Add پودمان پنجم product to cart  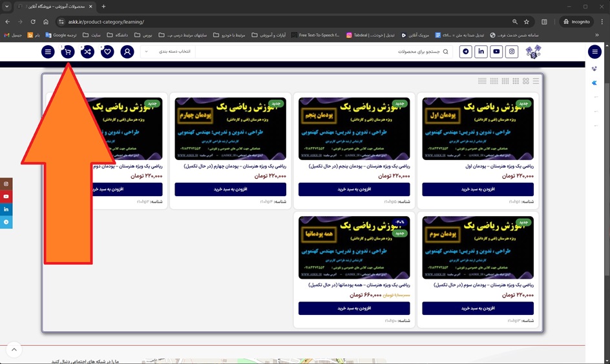pos(354,189)
